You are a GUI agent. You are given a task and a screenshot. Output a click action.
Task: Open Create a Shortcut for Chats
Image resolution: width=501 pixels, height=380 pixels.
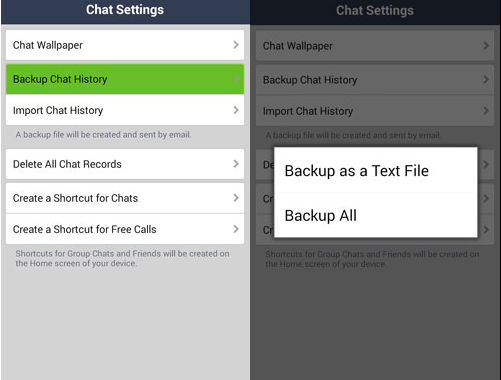[125, 198]
